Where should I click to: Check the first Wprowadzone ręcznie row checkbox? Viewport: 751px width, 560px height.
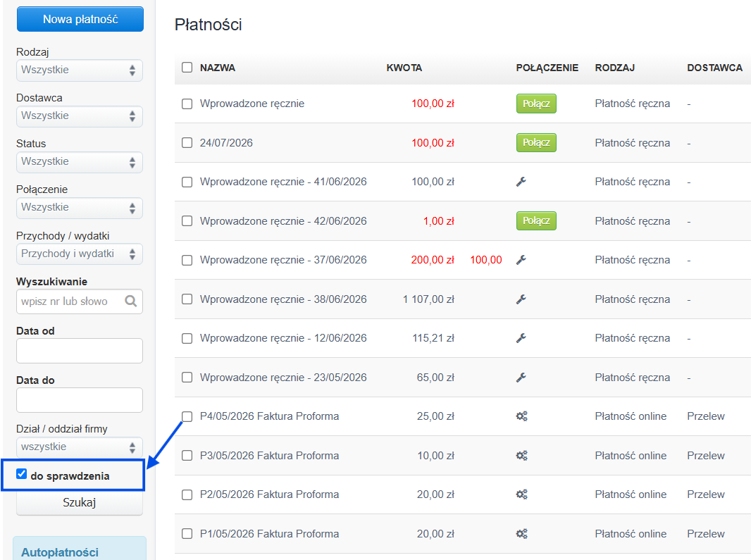pos(187,104)
